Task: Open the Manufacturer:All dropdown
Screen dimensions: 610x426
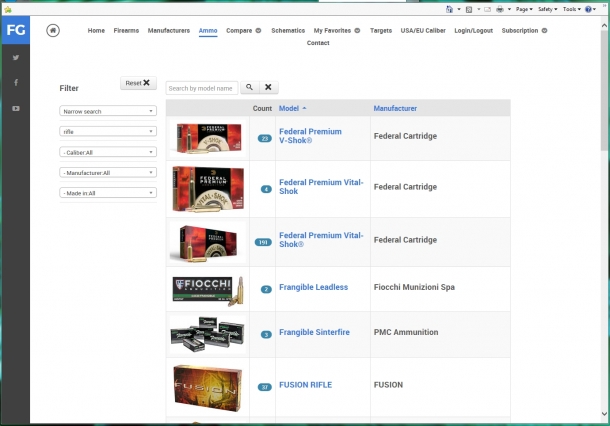Action: tap(108, 172)
